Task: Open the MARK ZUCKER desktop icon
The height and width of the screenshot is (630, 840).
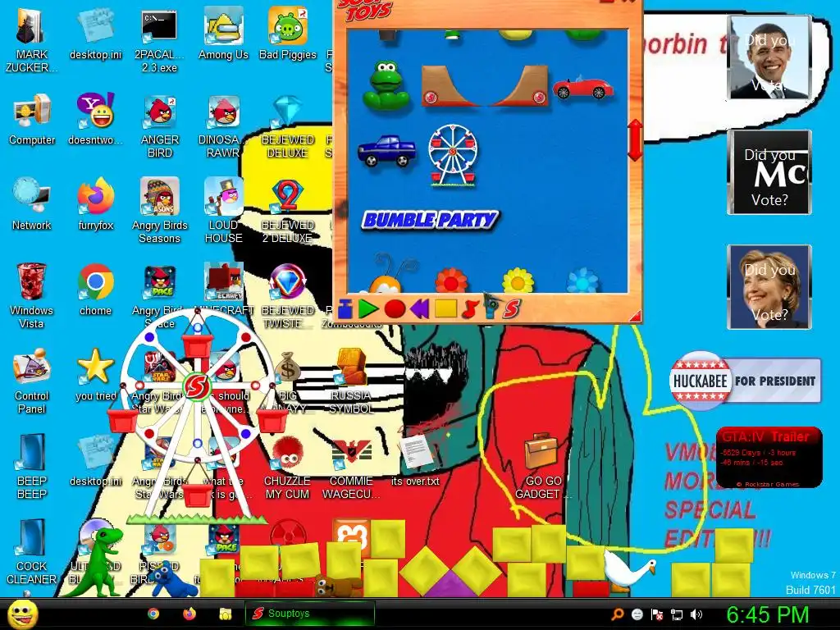Action: point(32,41)
